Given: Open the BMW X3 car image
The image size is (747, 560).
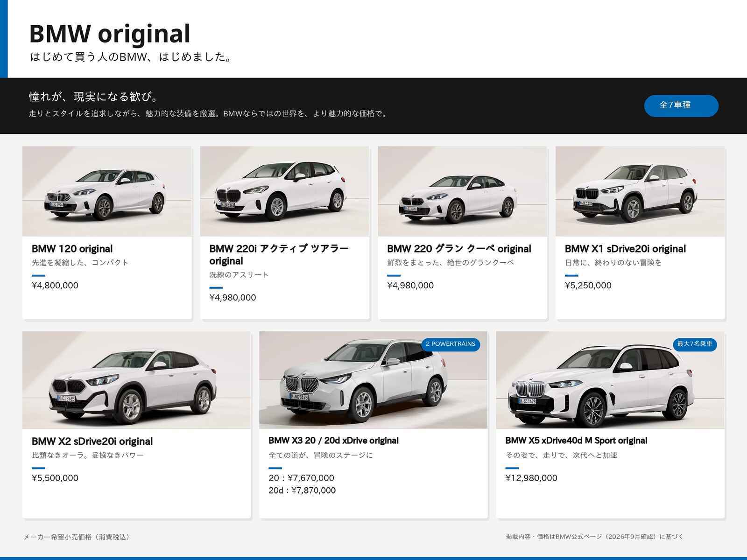Looking at the screenshot, I should coord(373,380).
